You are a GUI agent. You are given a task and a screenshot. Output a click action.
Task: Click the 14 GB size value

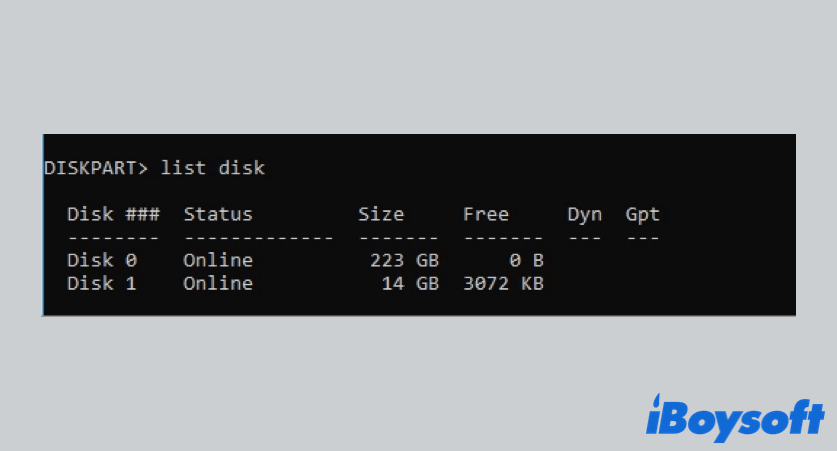410,283
